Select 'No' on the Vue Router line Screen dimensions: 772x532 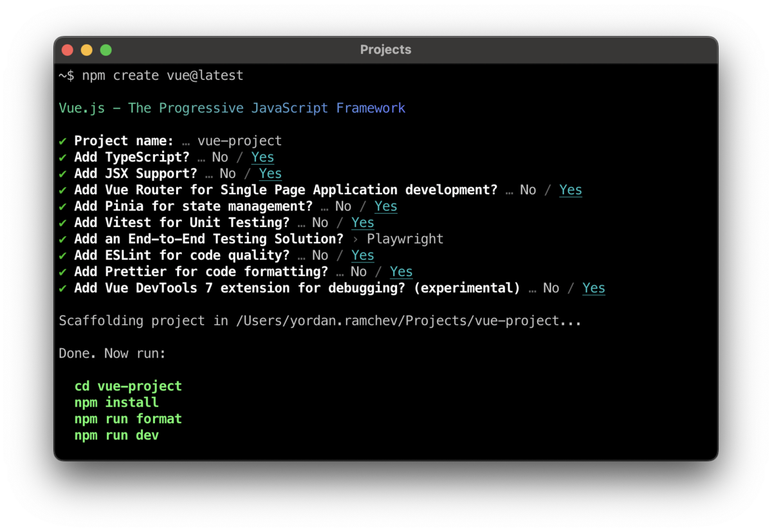click(x=528, y=190)
